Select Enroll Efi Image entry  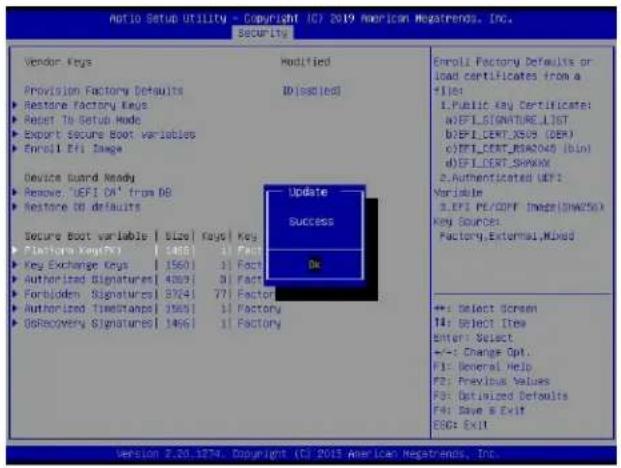coord(73,149)
